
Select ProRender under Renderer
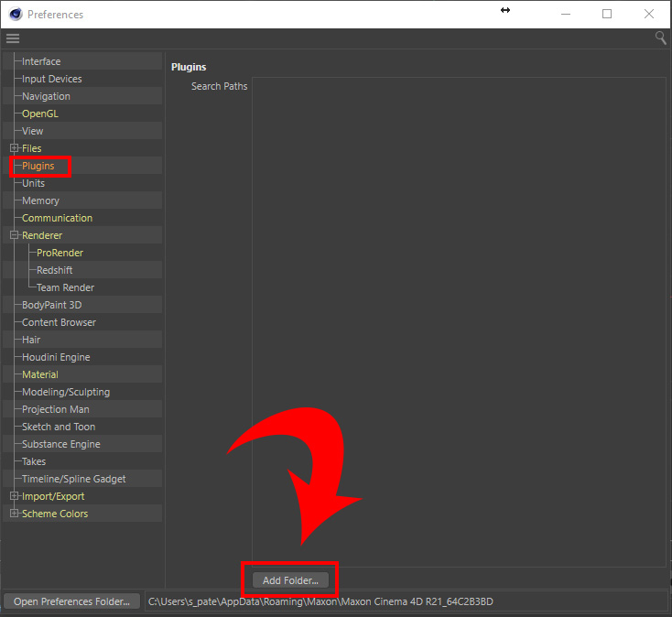pyautogui.click(x=60, y=253)
